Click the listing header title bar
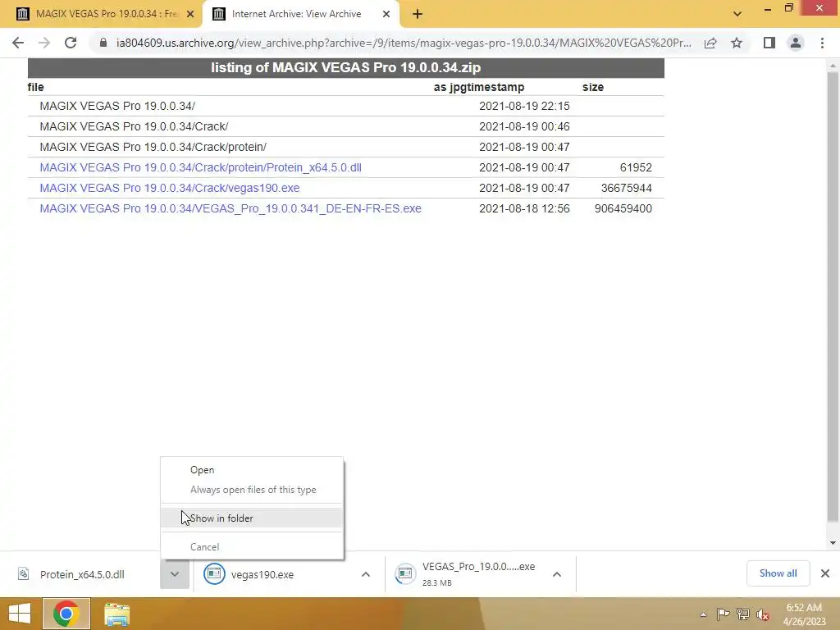Viewport: 840px width, 630px height. (x=346, y=67)
